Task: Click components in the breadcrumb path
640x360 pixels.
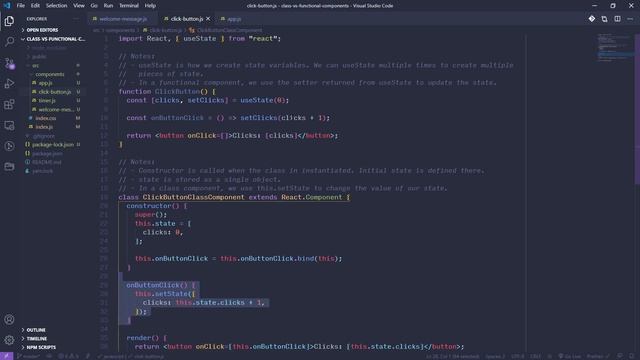Action: coord(120,30)
